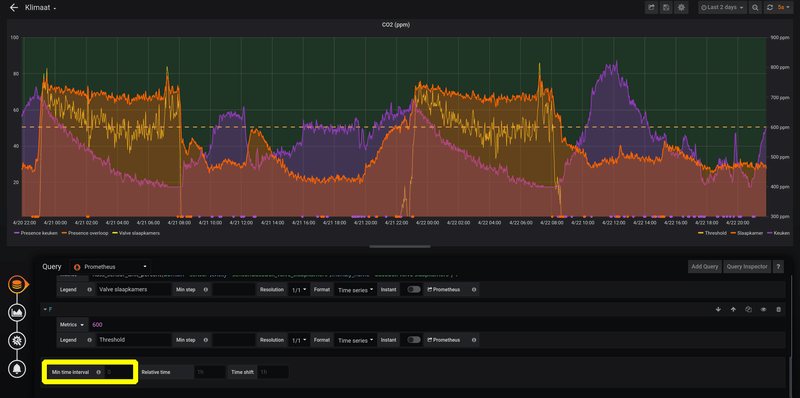The height and width of the screenshot is (398, 800).
Task: Collapse query F with its chevron
Action: coord(45,309)
